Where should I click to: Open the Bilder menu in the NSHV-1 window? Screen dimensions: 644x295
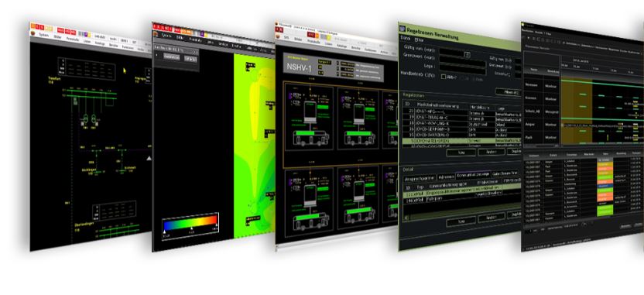[x=299, y=39]
